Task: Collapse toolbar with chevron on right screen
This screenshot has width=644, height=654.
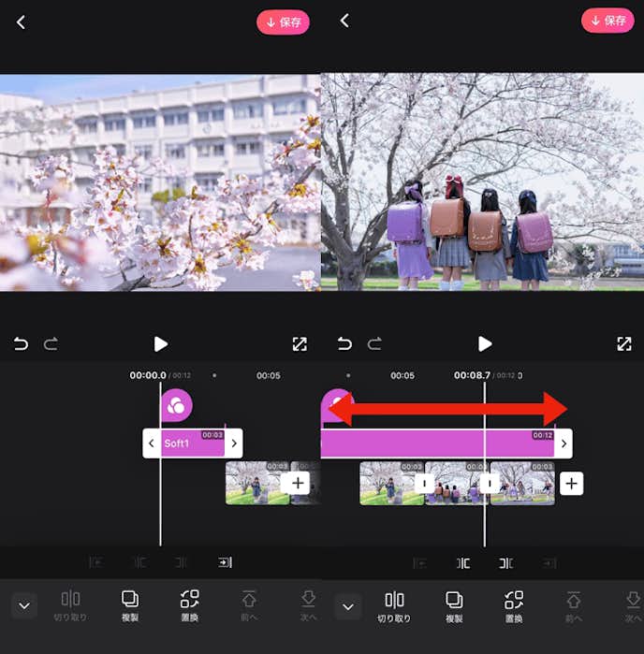Action: tap(348, 606)
